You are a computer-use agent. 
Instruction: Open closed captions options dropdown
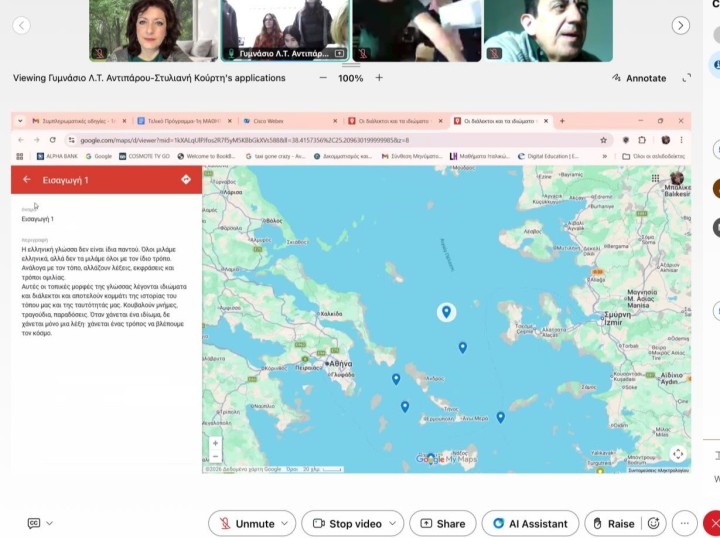(49, 523)
